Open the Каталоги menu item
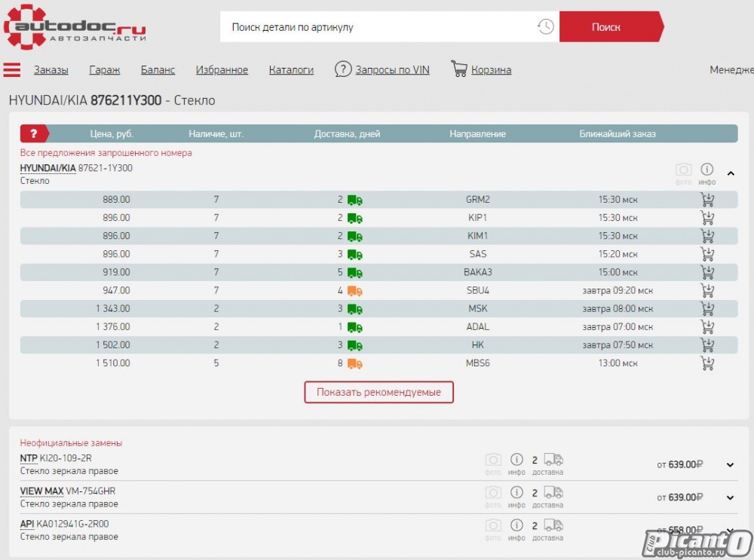Screen dimensions: 754x560 tap(291, 69)
